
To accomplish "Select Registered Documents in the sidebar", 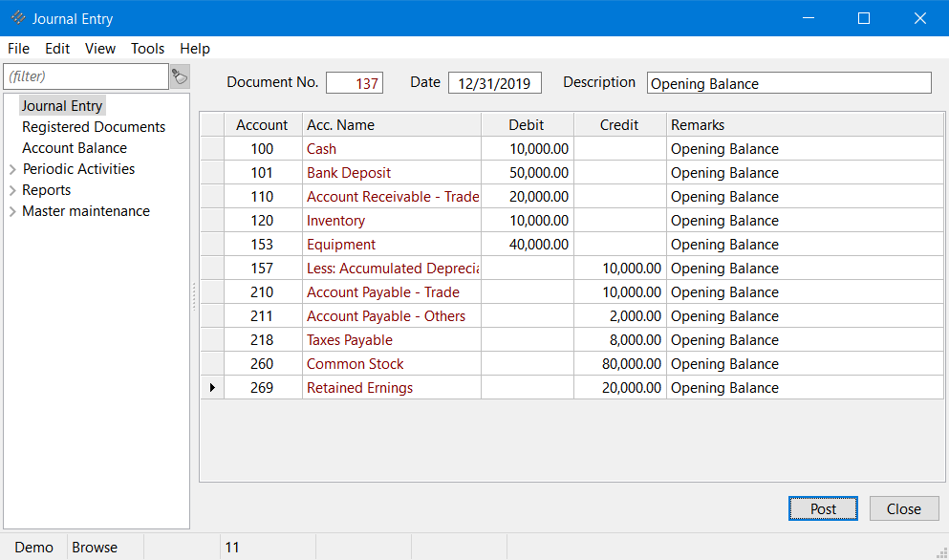I will [x=94, y=127].
